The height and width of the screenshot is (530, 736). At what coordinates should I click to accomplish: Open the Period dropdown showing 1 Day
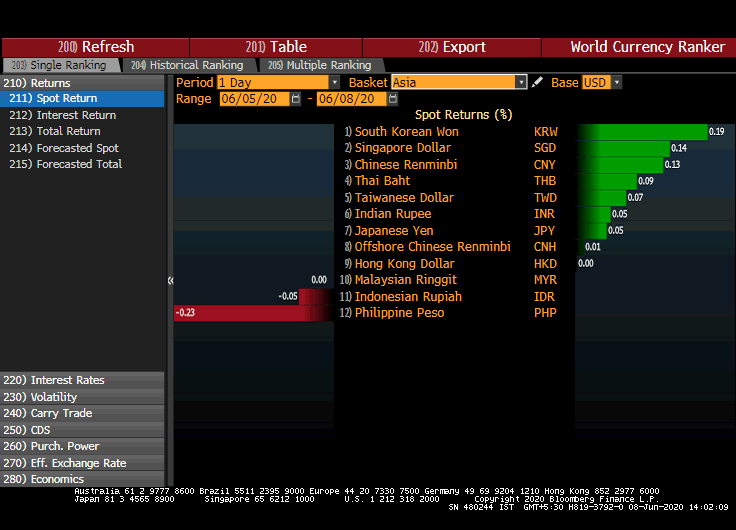pyautogui.click(x=278, y=83)
